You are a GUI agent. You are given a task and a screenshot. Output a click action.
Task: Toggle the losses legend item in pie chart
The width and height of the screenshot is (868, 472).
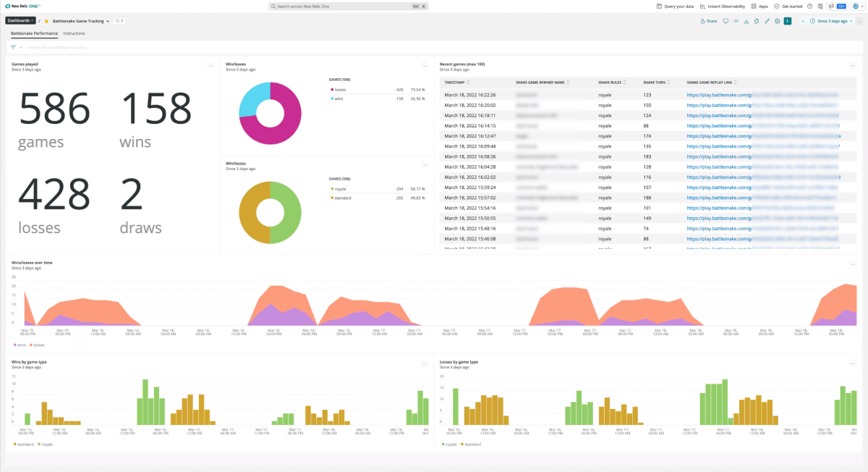point(339,90)
